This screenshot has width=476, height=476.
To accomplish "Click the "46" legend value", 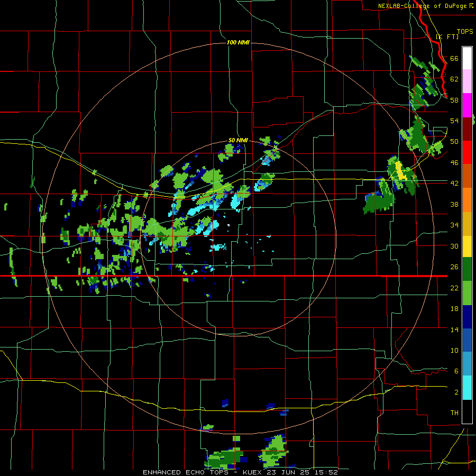I will tap(454, 163).
